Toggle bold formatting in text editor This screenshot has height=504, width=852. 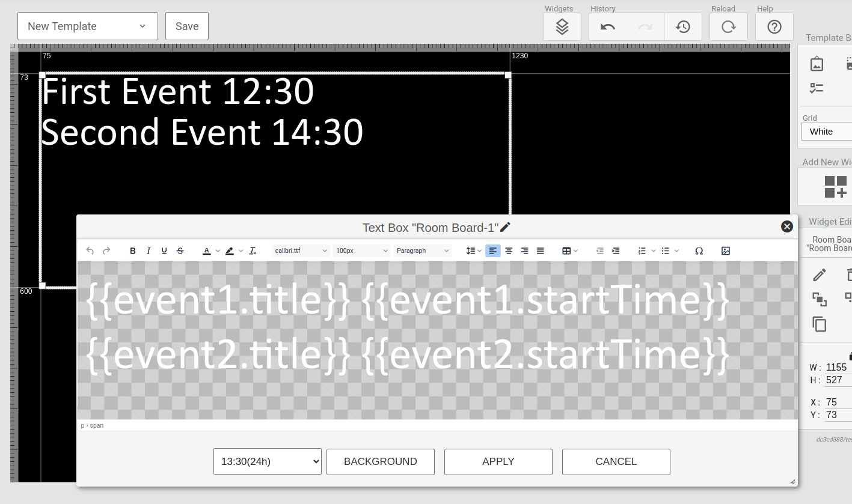[x=133, y=250]
